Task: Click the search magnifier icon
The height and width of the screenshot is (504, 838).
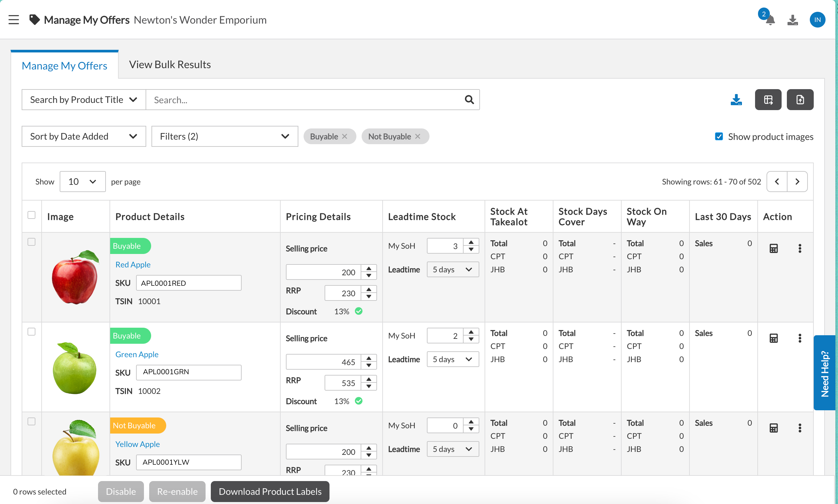Action: (469, 100)
